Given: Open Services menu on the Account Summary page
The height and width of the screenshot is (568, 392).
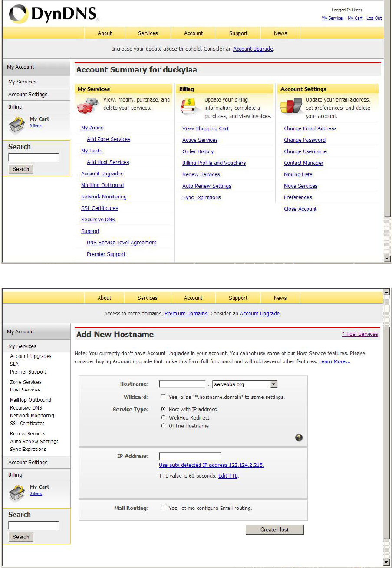Looking at the screenshot, I should point(148,33).
